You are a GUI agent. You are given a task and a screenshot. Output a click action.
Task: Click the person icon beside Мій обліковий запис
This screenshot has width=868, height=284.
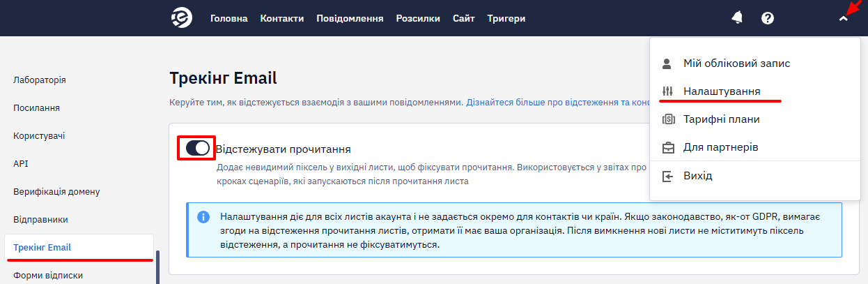(667, 63)
